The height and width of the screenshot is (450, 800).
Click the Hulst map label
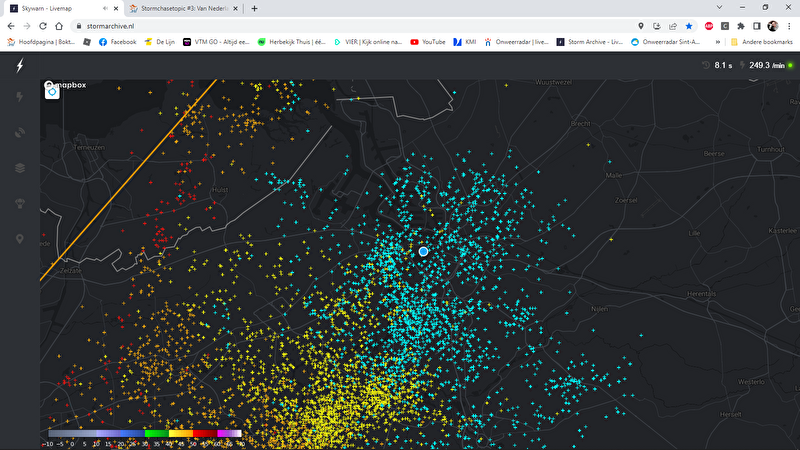click(x=220, y=190)
